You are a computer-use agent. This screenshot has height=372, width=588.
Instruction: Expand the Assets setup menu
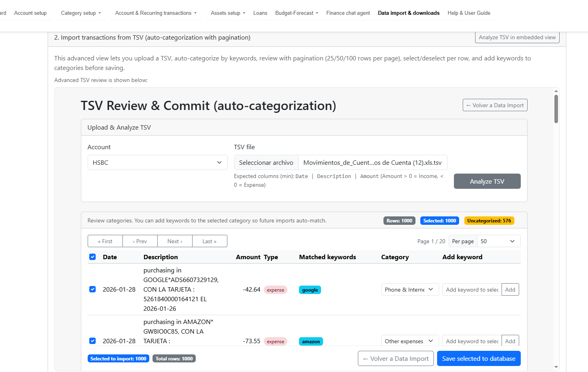tap(228, 13)
